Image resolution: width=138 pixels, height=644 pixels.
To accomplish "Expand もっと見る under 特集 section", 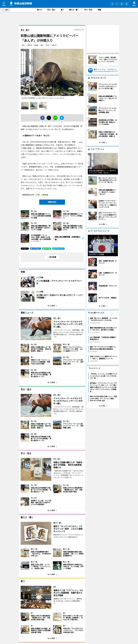I will click(x=52, y=306).
